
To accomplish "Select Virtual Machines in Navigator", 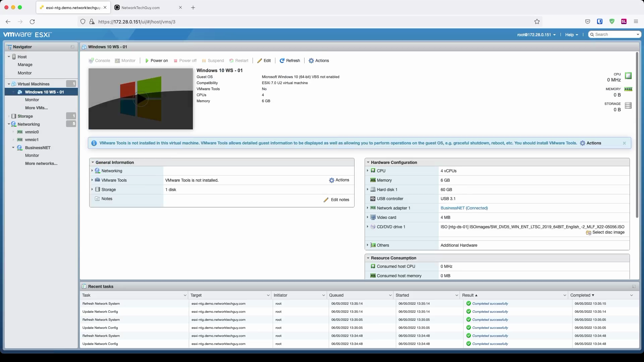I will pos(33,84).
